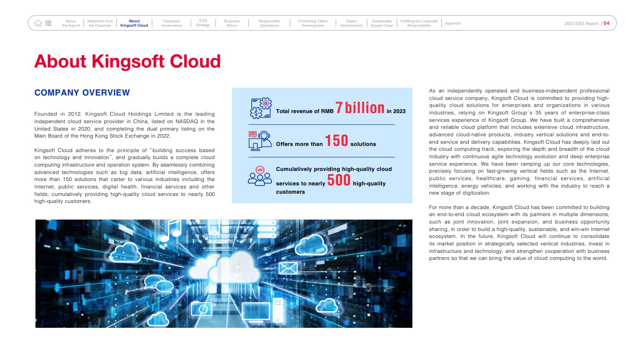Open the ESG Strategy tab

203,23
